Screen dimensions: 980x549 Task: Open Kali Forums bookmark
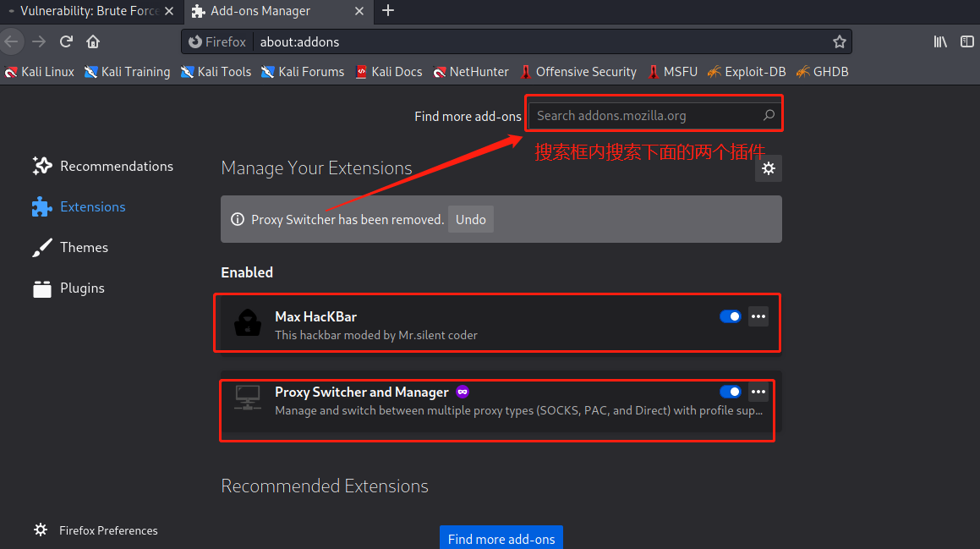[303, 72]
